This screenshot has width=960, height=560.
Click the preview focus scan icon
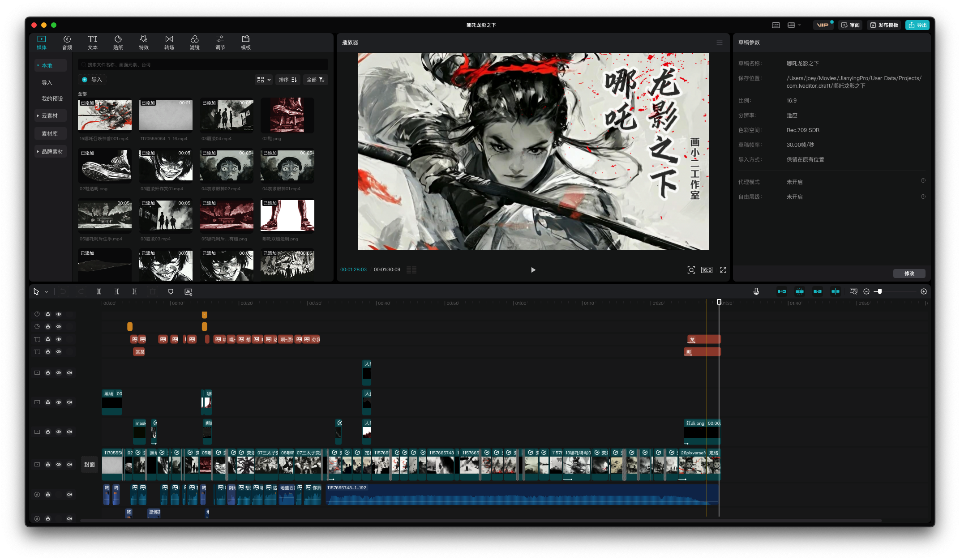(x=691, y=270)
